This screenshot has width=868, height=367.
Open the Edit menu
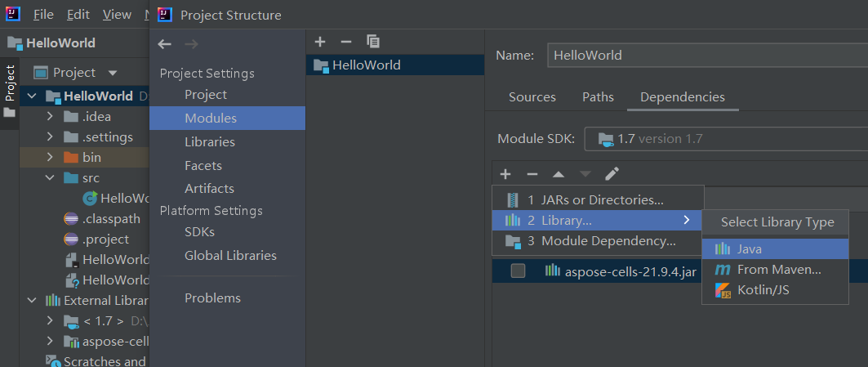78,15
